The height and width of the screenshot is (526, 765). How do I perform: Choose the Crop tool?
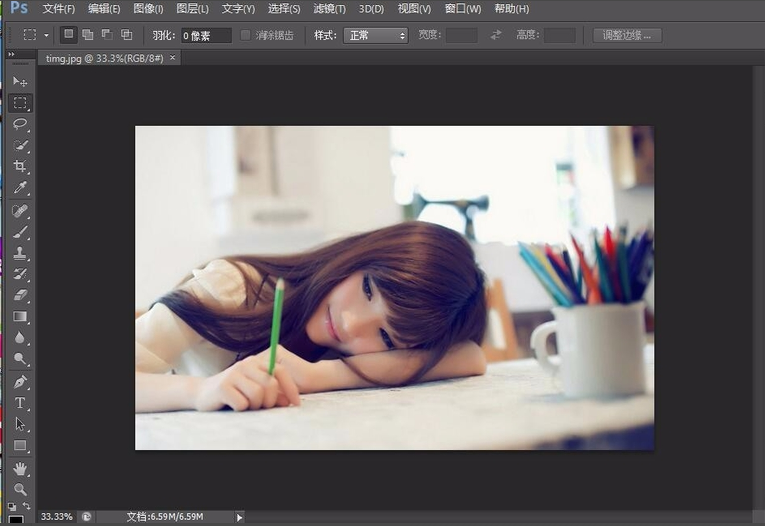tap(20, 167)
